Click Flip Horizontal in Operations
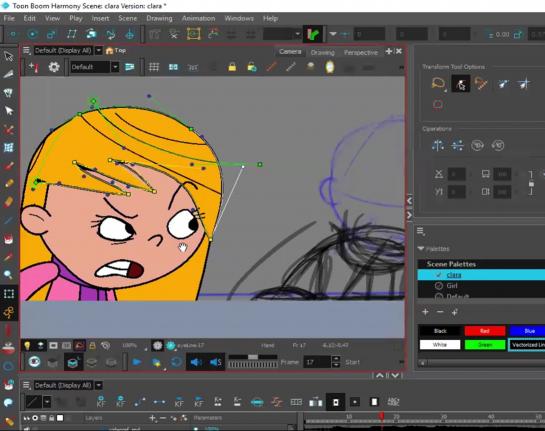545x431 pixels. click(438, 145)
